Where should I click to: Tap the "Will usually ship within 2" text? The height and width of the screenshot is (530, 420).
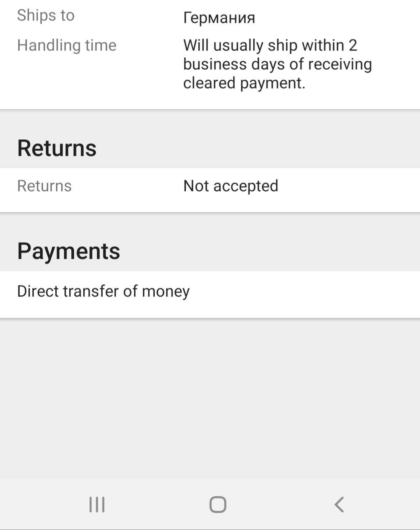tap(270, 45)
